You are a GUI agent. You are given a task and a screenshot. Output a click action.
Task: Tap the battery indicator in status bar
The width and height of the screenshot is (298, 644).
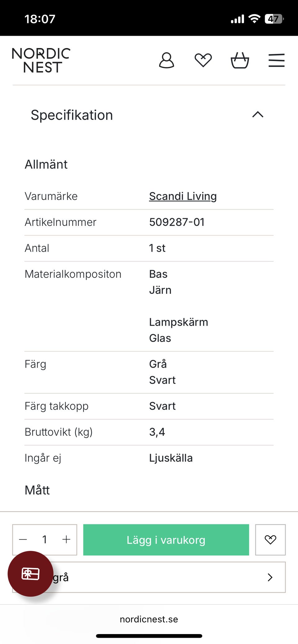274,19
